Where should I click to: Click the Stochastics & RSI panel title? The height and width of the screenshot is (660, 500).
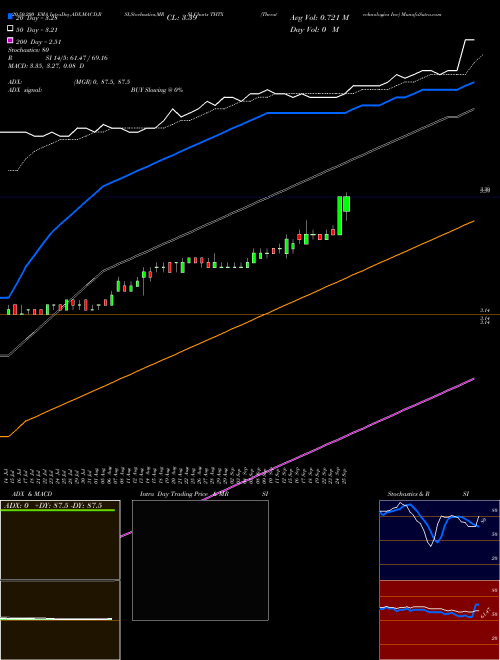(x=428, y=494)
